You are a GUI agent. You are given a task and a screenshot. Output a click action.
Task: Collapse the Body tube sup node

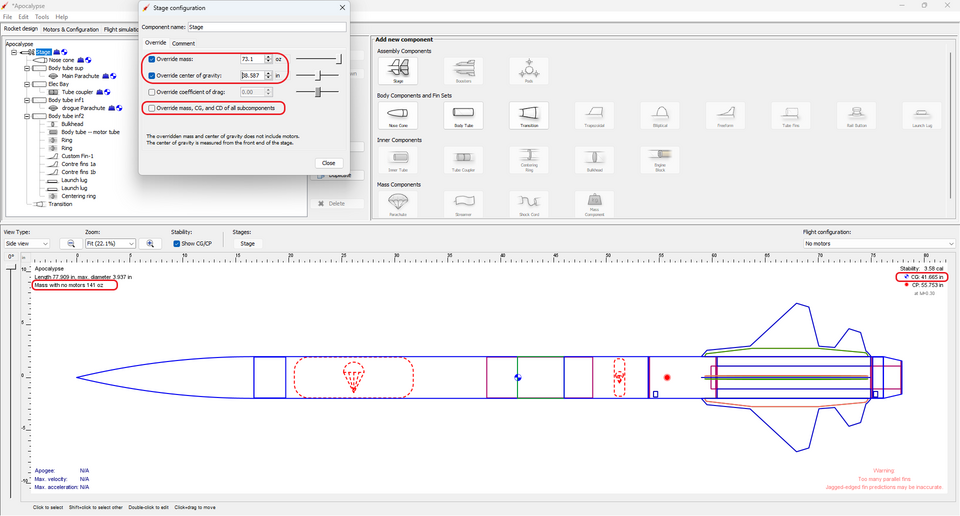[27, 68]
